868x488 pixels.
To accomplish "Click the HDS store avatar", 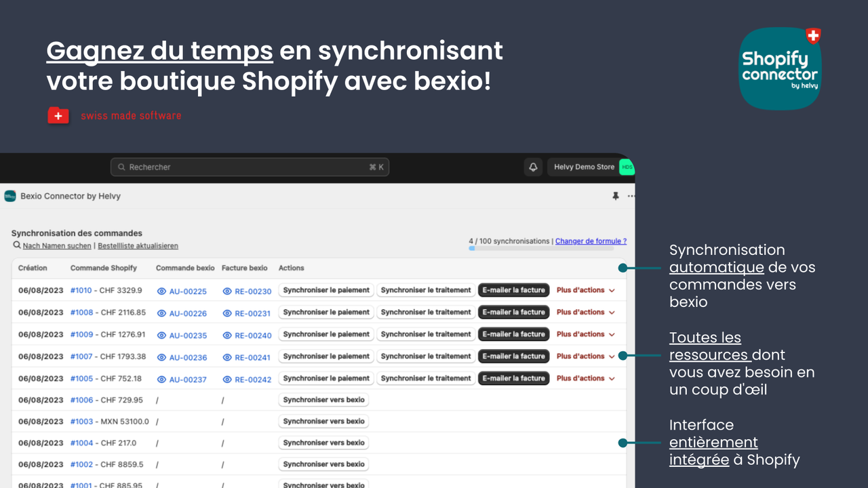I will pyautogui.click(x=627, y=167).
